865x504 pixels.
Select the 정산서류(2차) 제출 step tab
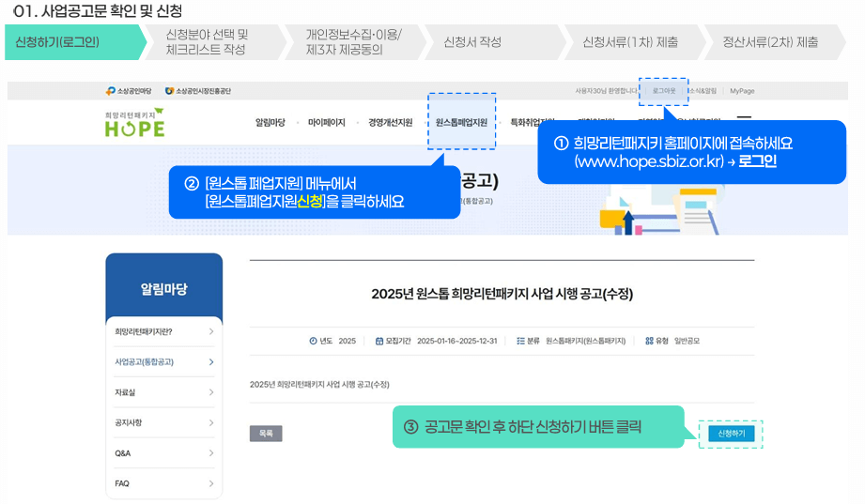[x=776, y=42]
